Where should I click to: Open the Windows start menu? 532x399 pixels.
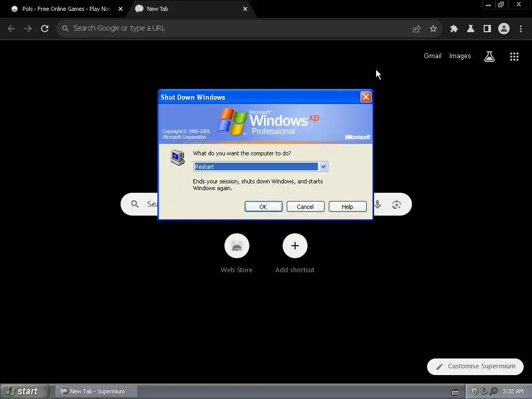25,391
